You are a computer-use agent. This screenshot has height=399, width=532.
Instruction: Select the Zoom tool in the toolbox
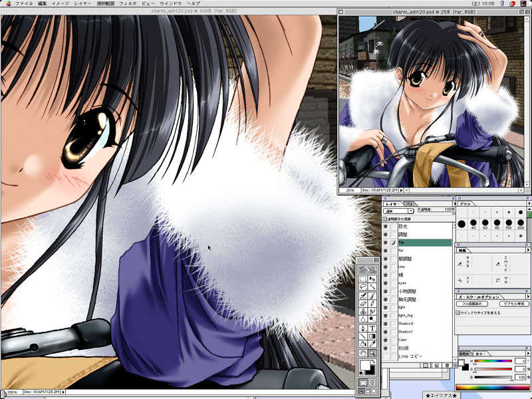(x=372, y=353)
